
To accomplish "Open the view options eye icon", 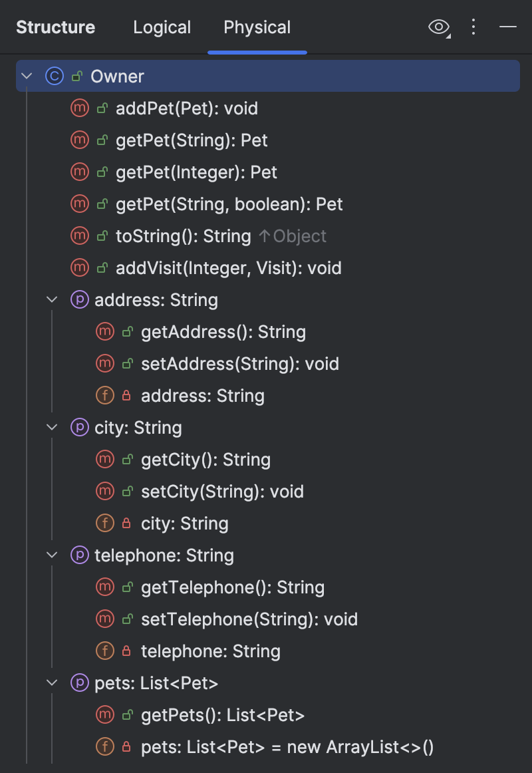I will 438,27.
